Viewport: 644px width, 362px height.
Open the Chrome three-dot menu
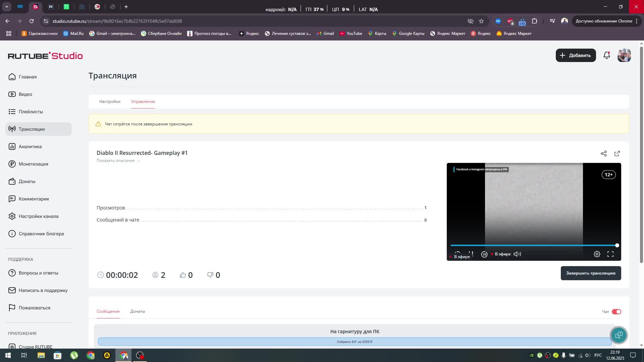(x=636, y=21)
